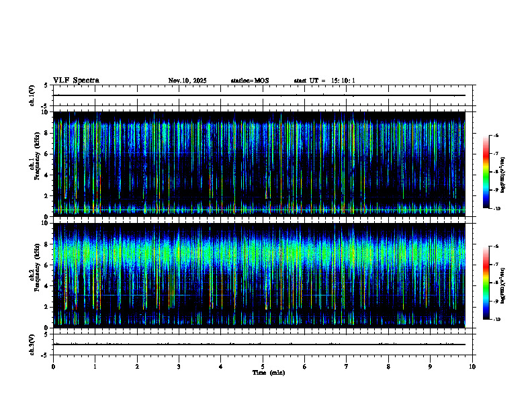Click the "VLF Spectra" plot title
The width and height of the screenshot is (532, 411).
point(76,80)
